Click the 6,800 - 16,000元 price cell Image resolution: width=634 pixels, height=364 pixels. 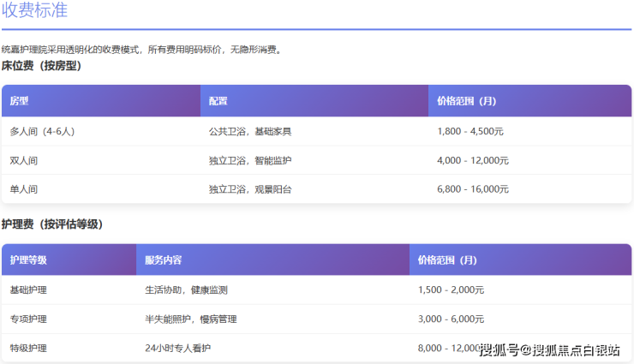coord(472,189)
